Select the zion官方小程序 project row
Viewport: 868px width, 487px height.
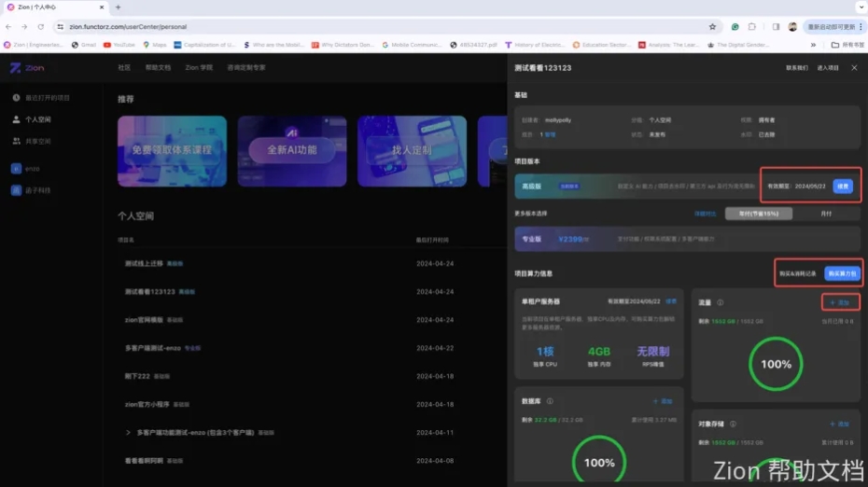click(x=313, y=405)
